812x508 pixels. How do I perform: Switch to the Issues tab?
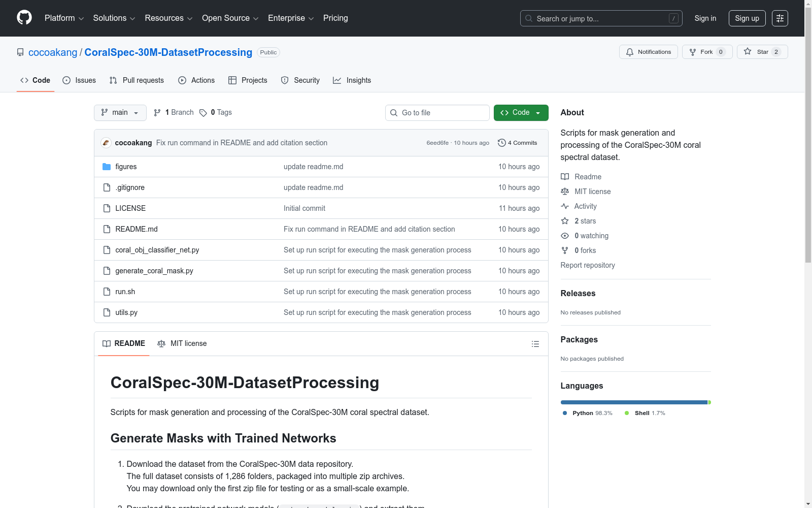79,80
